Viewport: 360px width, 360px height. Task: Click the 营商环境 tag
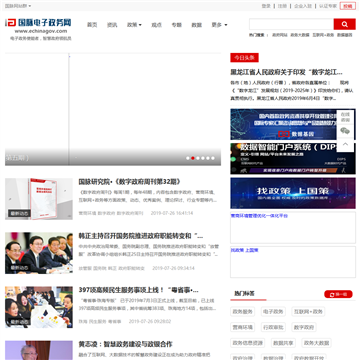(243, 327)
